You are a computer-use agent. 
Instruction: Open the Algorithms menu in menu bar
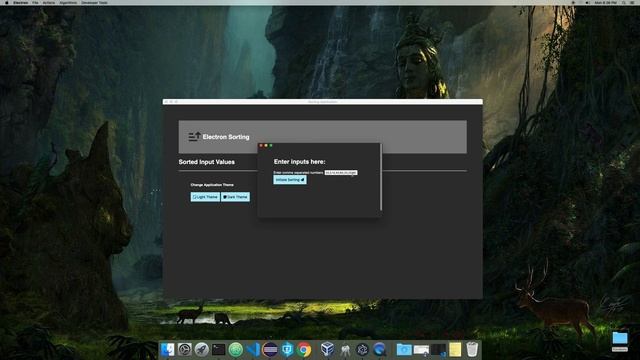[x=68, y=2]
